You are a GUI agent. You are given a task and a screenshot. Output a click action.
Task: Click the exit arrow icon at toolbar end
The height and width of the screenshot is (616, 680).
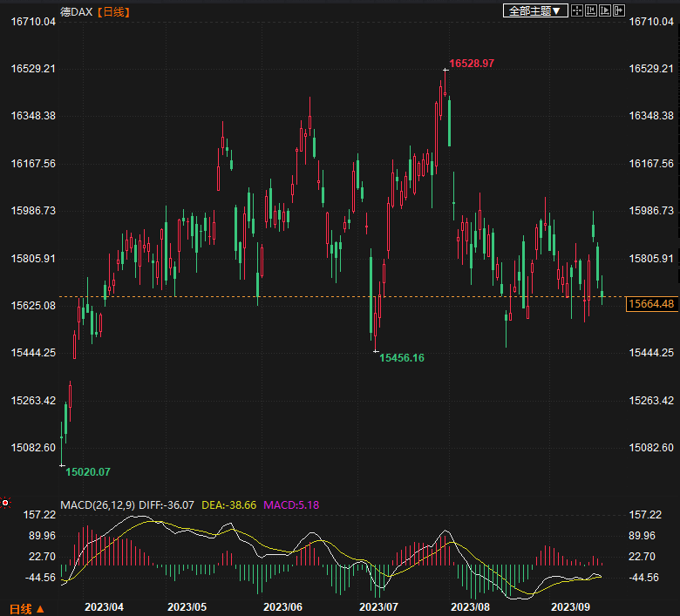coord(619,10)
